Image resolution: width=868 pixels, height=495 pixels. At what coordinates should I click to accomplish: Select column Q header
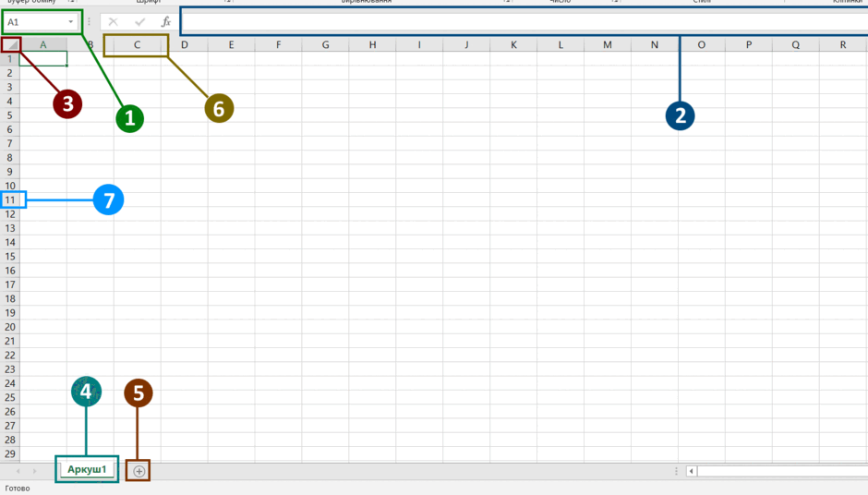[796, 45]
